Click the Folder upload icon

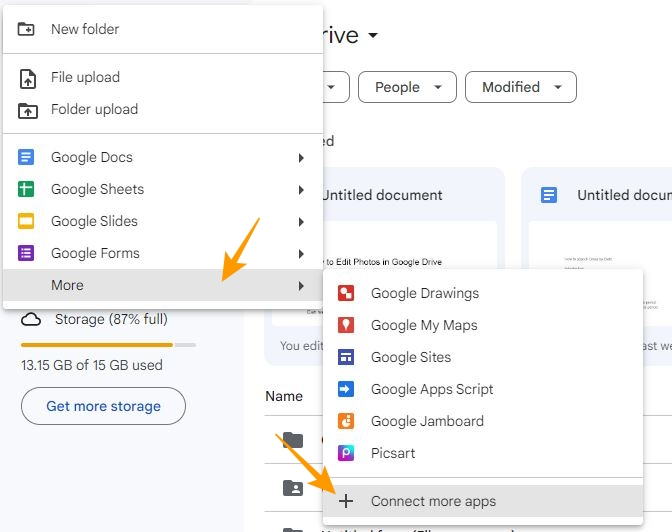(x=28, y=111)
